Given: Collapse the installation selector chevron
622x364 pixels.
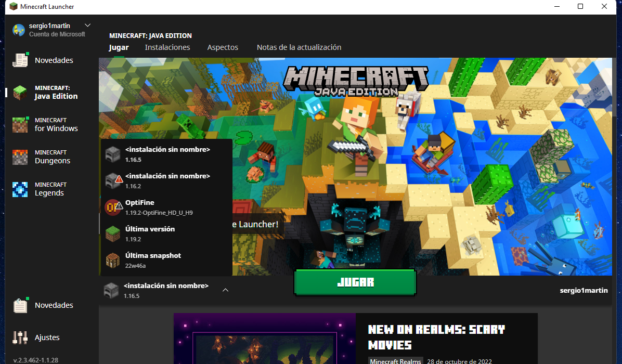Looking at the screenshot, I should click(225, 290).
